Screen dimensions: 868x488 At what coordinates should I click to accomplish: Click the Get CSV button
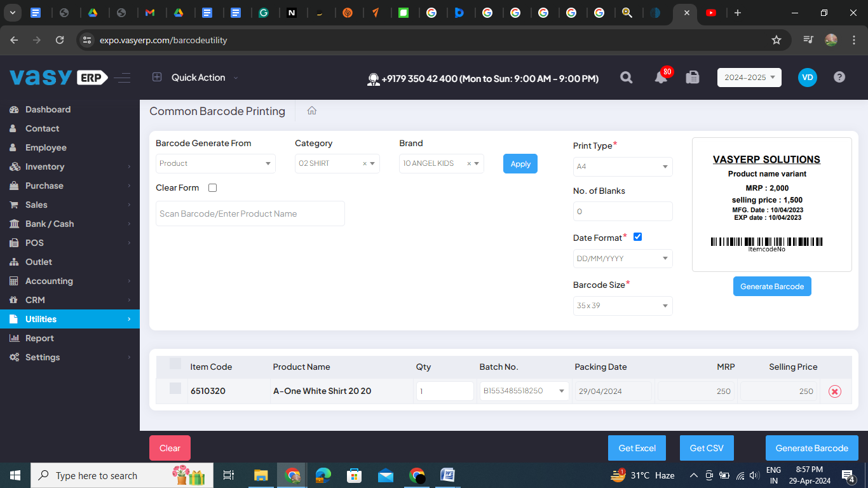pyautogui.click(x=707, y=448)
